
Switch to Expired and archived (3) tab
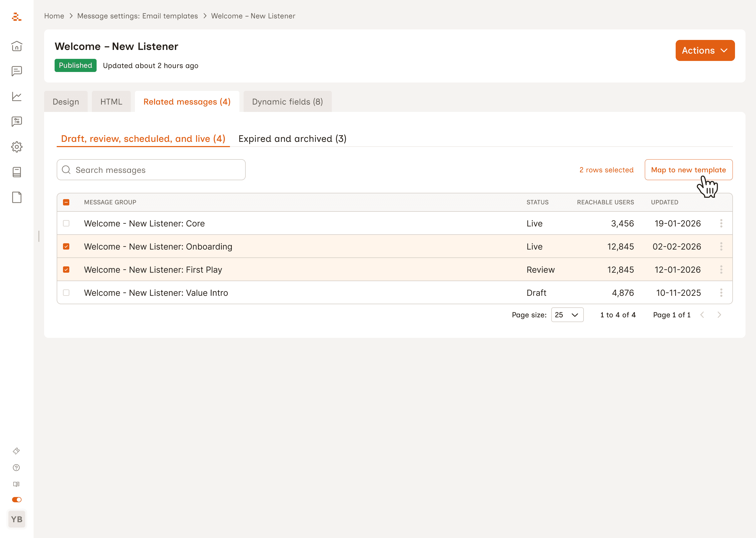point(292,138)
